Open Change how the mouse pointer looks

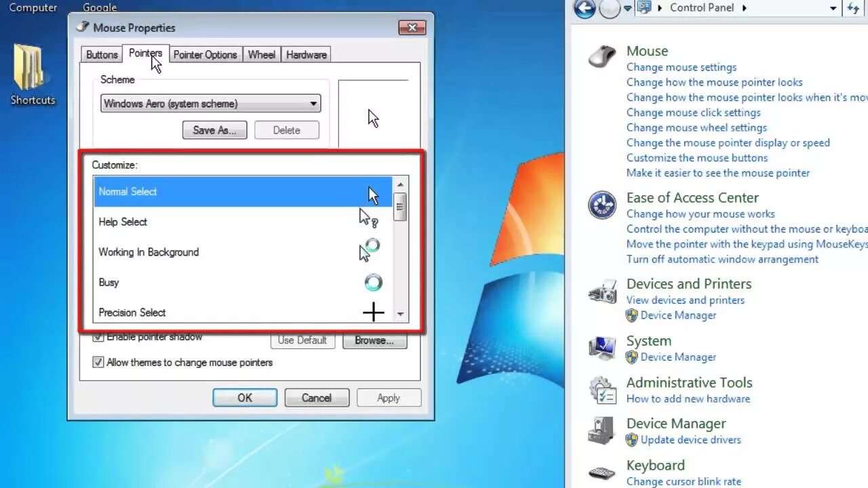click(x=715, y=82)
